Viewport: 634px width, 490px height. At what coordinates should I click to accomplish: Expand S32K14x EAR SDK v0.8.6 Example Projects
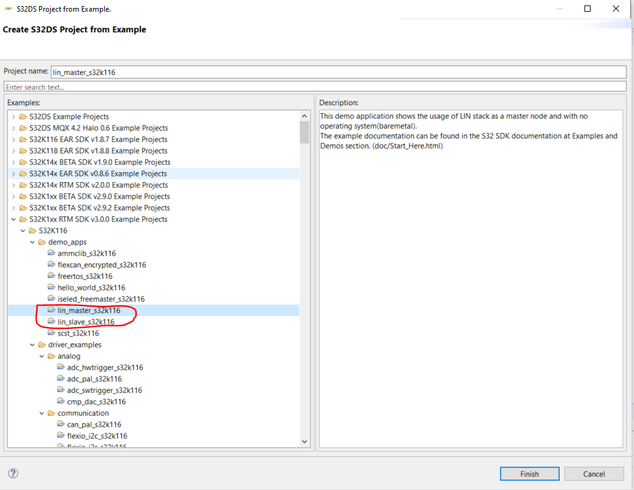(x=13, y=174)
